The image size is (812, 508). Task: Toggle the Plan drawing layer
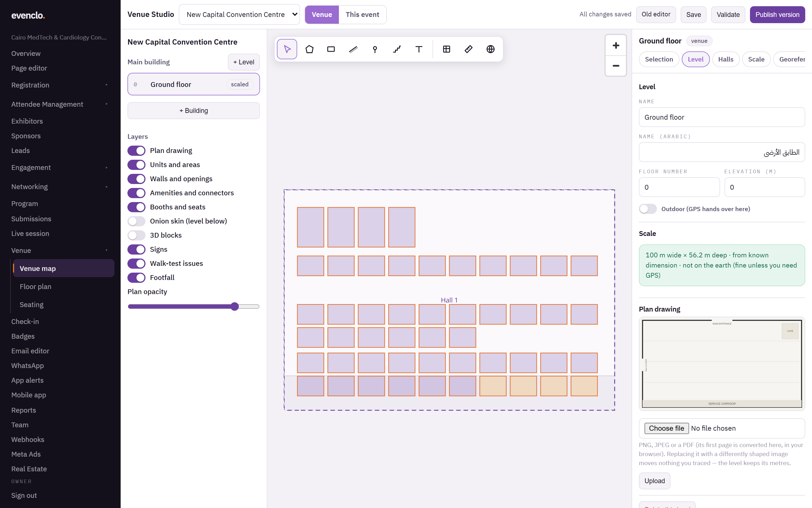pos(136,150)
